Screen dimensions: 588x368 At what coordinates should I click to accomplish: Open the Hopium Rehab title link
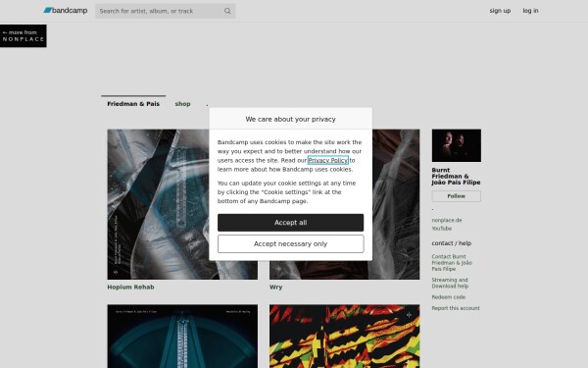[130, 287]
